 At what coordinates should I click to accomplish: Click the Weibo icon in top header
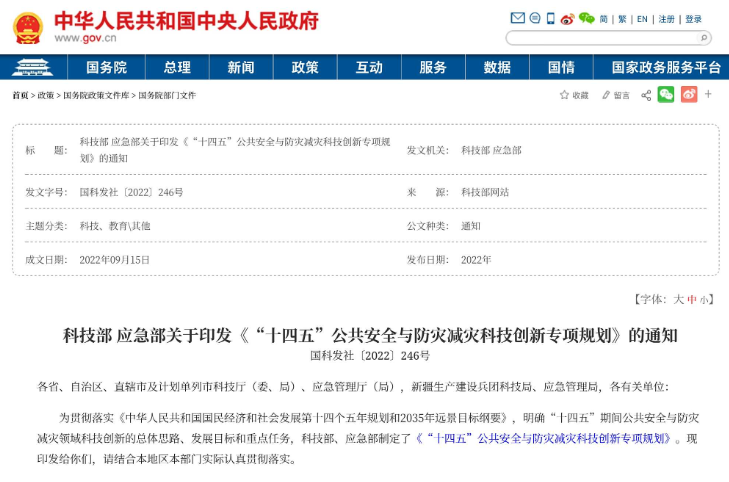pyautogui.click(x=567, y=18)
